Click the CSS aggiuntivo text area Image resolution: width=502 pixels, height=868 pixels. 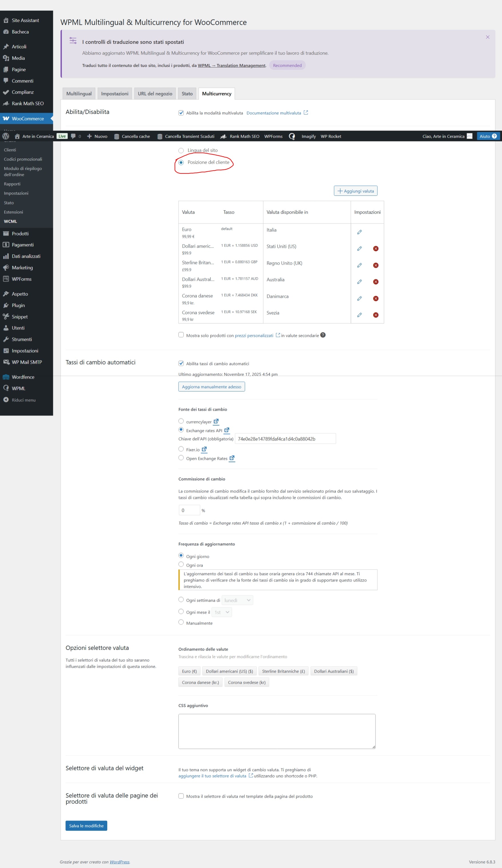coord(277,731)
